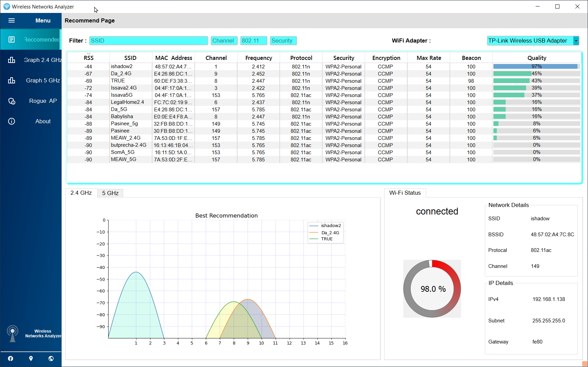Select the SomA_5G network row

tap(324, 152)
